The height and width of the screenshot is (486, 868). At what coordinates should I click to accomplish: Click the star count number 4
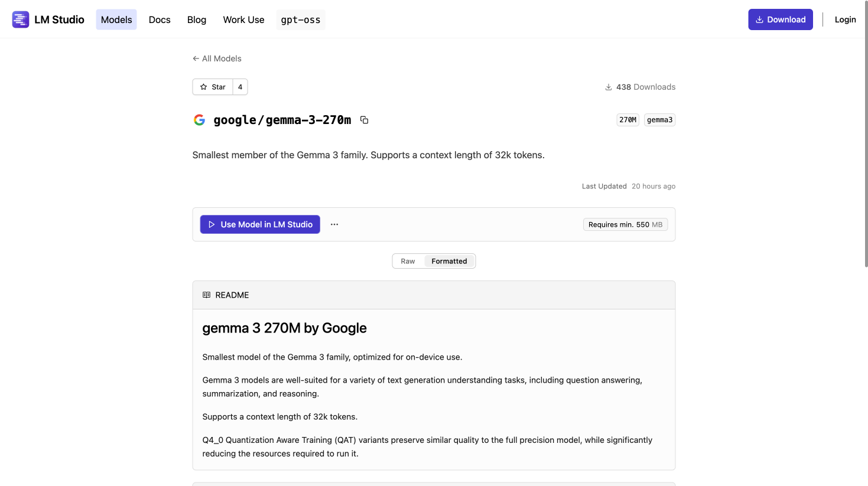[240, 87]
